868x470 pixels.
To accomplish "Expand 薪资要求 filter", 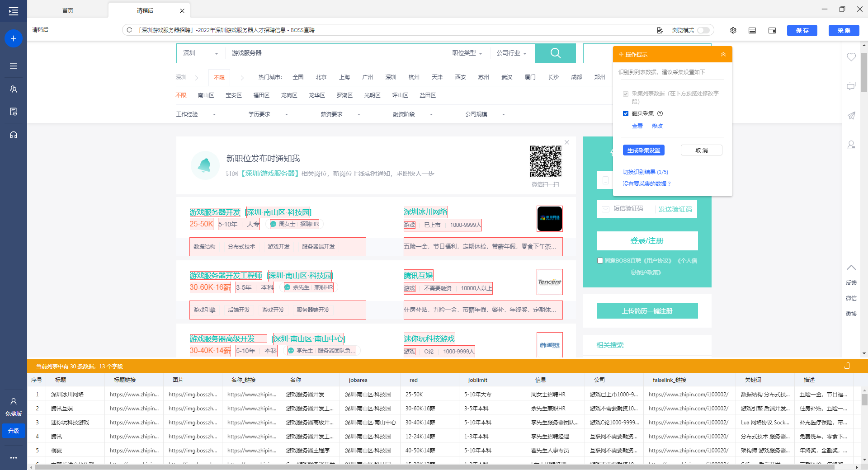I will [x=340, y=114].
